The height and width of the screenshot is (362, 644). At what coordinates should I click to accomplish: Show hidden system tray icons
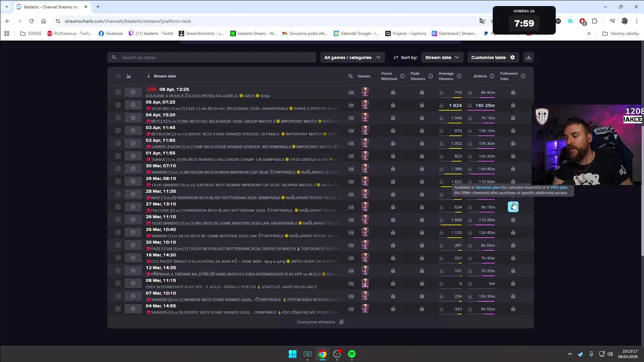point(570,354)
